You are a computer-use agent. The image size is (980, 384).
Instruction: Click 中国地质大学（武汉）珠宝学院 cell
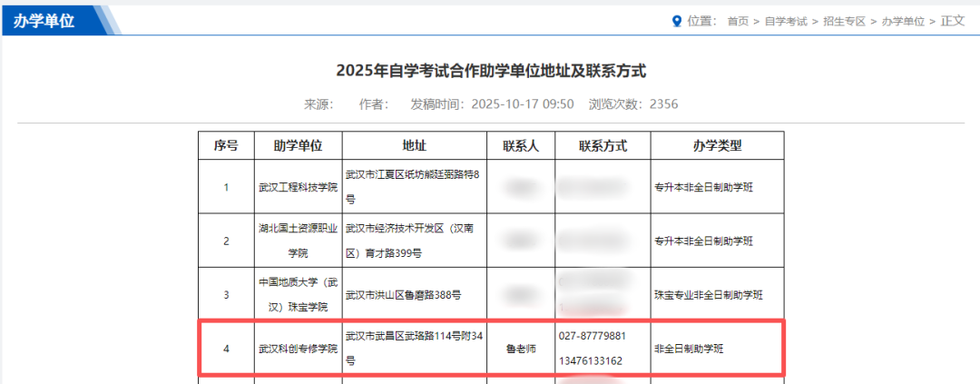tap(299, 294)
